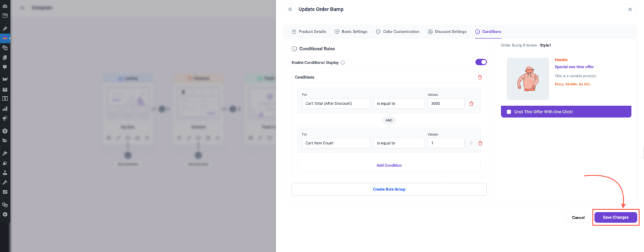This screenshot has height=252, width=644.
Task: Remove the entire Conditions group with trash icon
Action: click(480, 77)
